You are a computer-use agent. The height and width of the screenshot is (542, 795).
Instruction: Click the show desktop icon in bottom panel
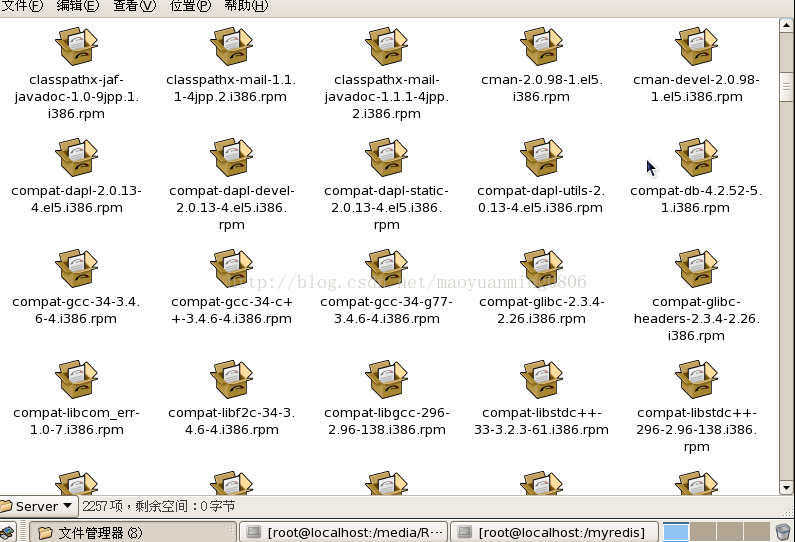pyautogui.click(x=7, y=533)
